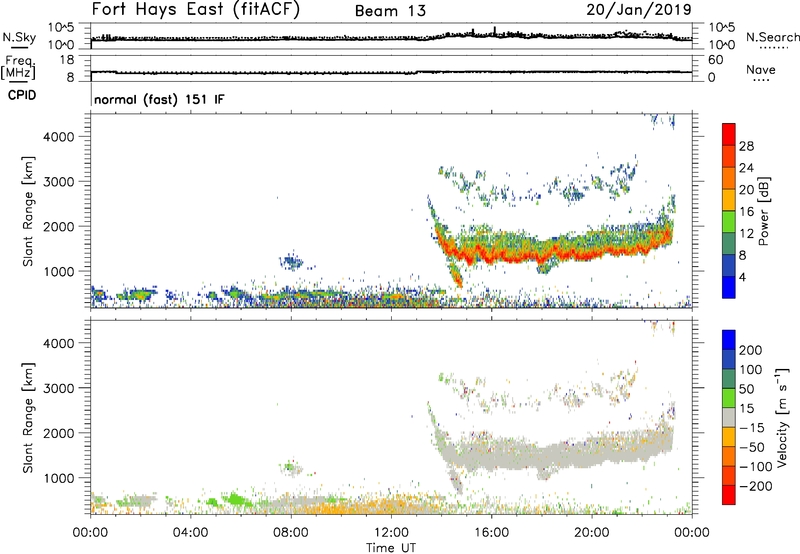Click the '28' power colorbar value
The image size is (800, 554).
[746, 146]
